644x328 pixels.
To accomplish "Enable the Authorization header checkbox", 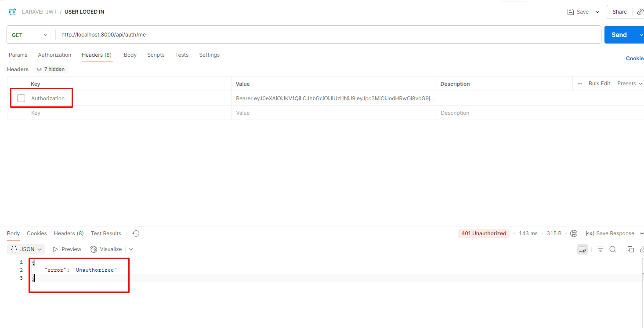I will (21, 98).
